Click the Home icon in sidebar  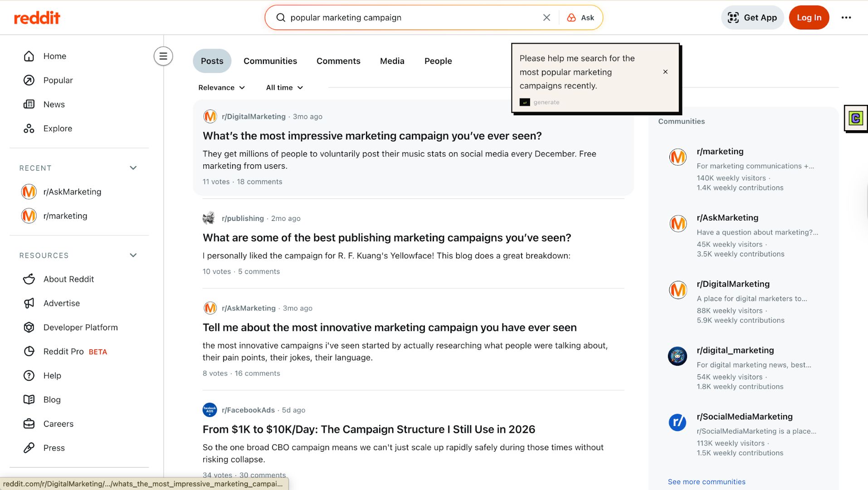click(29, 56)
